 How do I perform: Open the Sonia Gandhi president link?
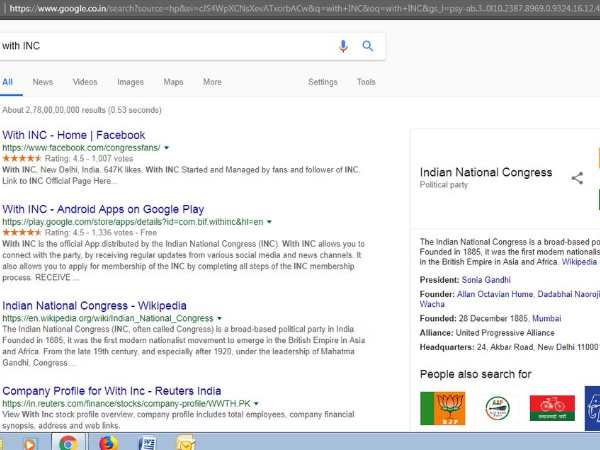486,280
